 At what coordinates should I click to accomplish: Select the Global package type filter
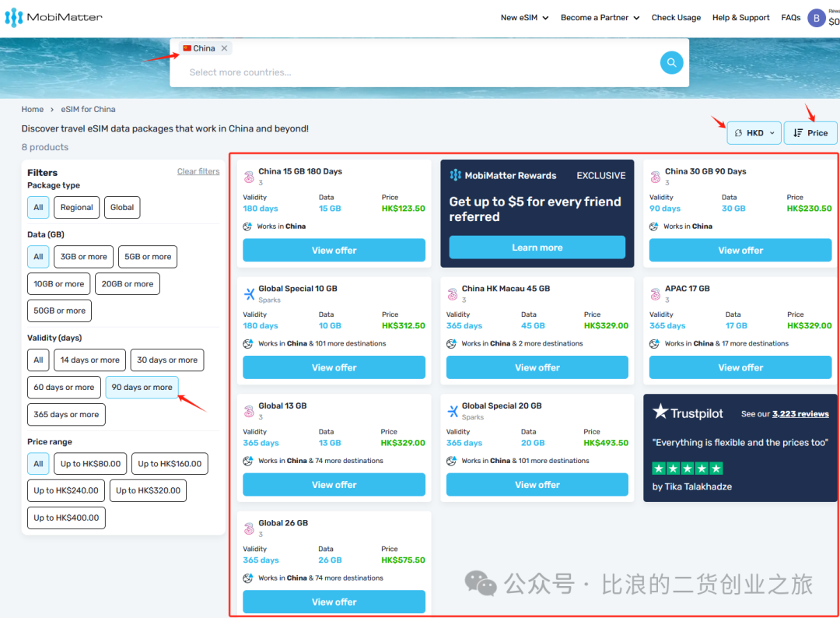(122, 208)
